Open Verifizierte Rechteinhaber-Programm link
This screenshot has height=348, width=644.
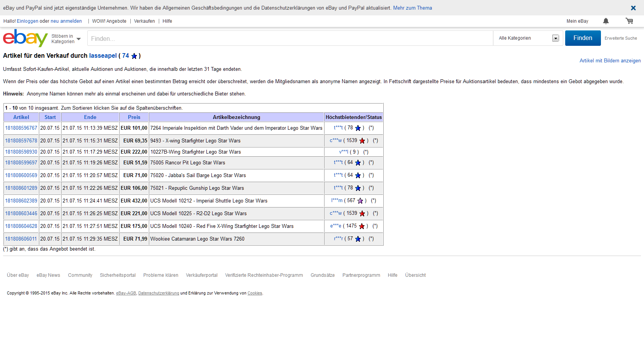pyautogui.click(x=264, y=275)
